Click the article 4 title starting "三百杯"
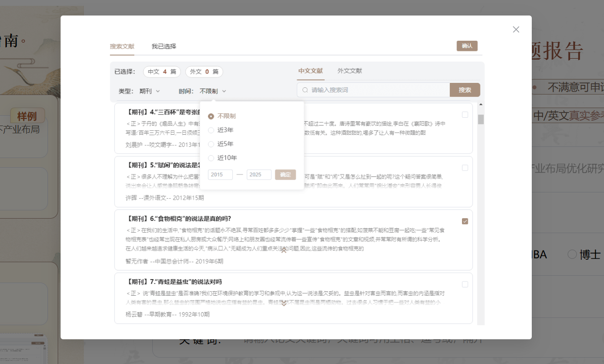Image resolution: width=604 pixels, height=364 pixels. 163,112
